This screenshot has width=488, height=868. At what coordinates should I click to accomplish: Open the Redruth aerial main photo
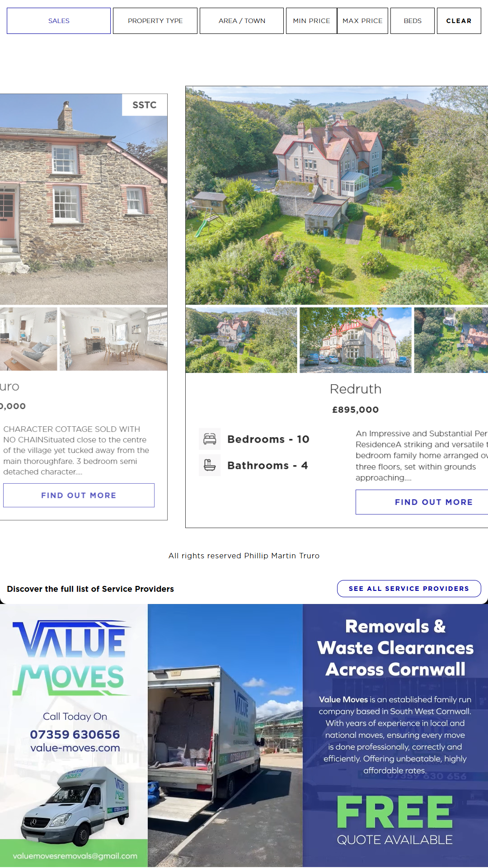coord(337,195)
